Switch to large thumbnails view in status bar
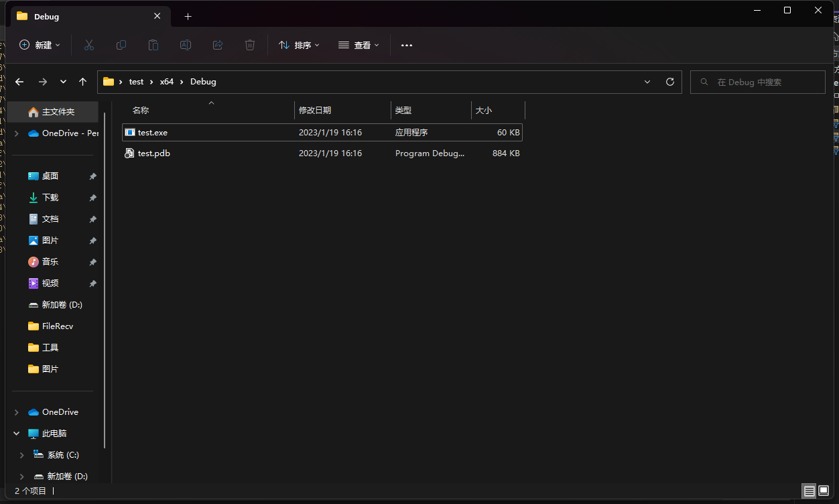839x504 pixels. point(824,491)
